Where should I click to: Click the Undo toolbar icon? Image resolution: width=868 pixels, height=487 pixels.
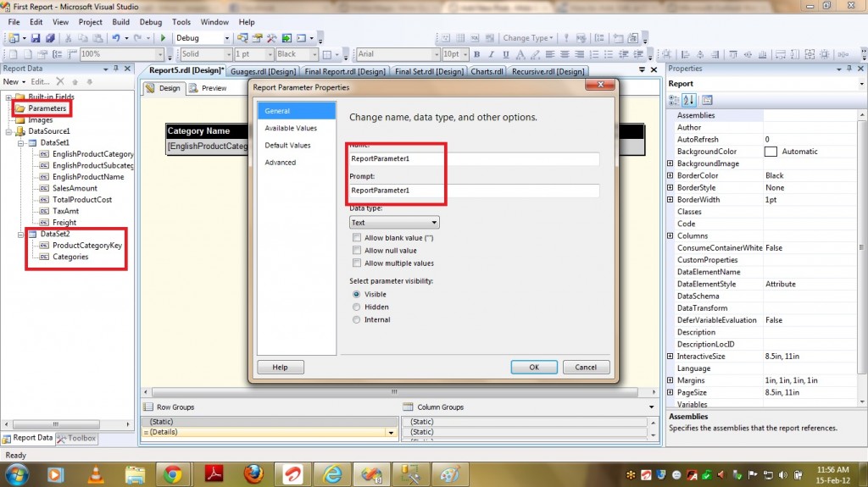pos(115,38)
